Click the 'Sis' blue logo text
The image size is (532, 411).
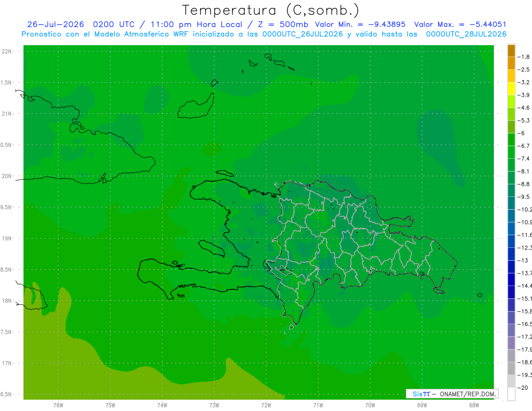pyautogui.click(x=418, y=394)
